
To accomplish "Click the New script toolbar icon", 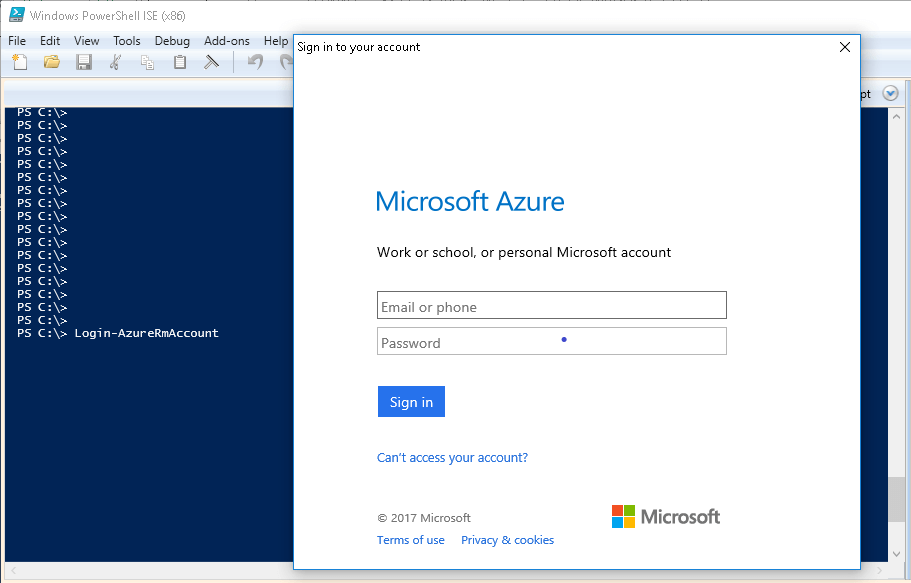I will (20, 62).
